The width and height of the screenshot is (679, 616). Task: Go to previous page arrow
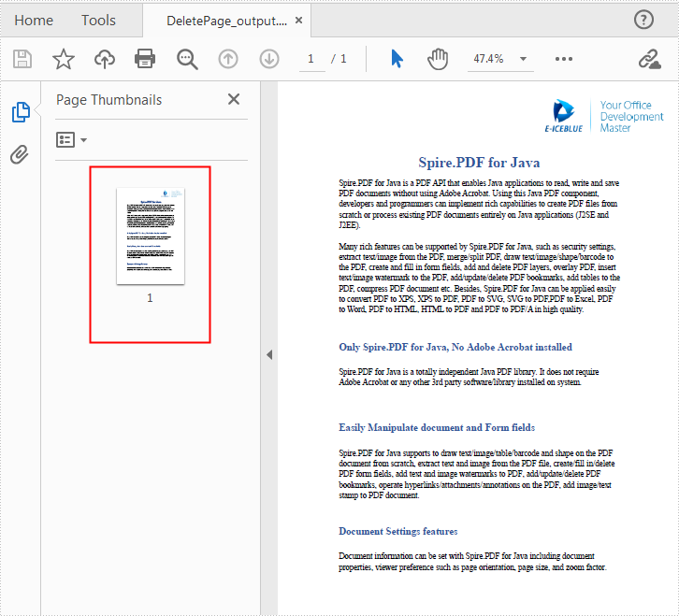tap(228, 59)
